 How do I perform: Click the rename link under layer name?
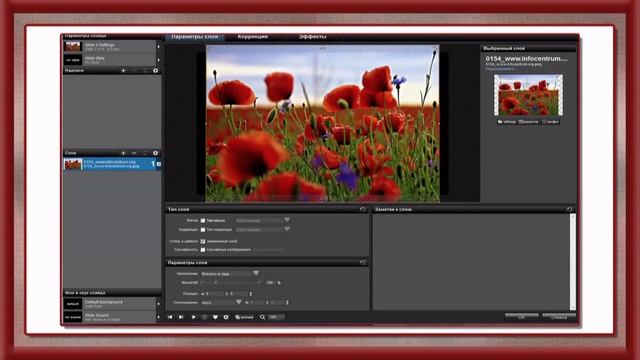[x=500, y=69]
